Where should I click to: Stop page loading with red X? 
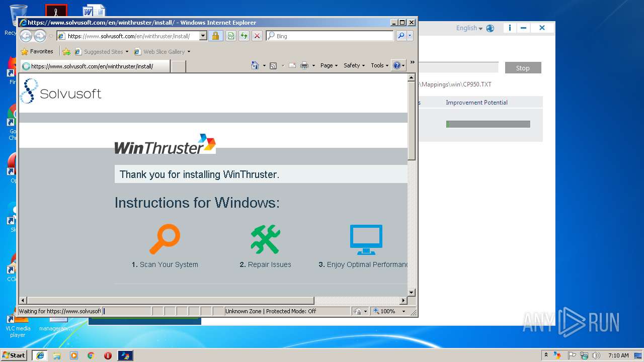tap(257, 36)
